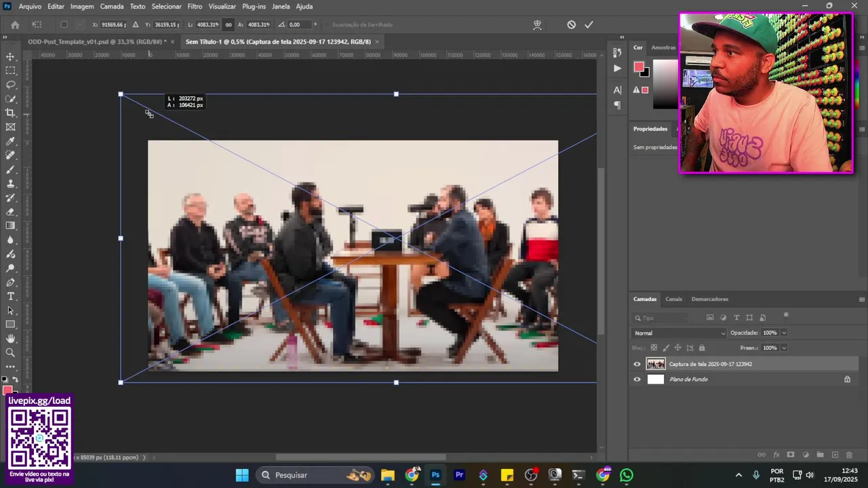Open the Cor panel options menu
This screenshot has width=868, height=488.
click(x=862, y=47)
